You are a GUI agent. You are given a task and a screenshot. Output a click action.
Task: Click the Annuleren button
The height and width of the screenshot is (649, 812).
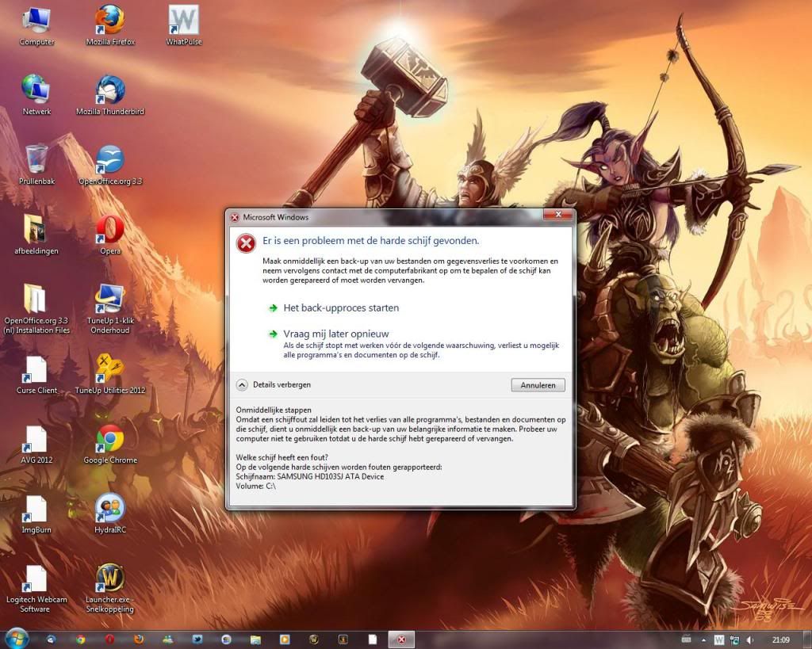(538, 385)
